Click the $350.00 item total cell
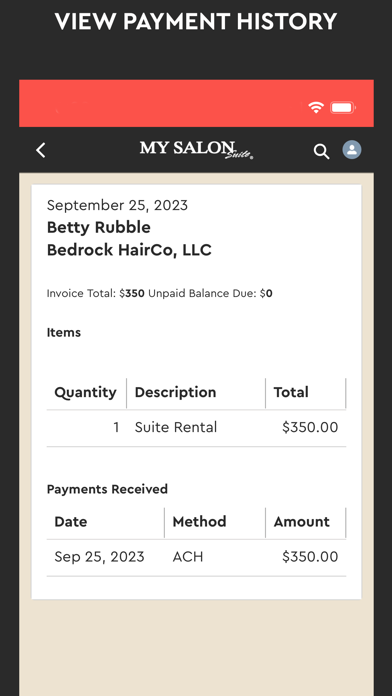The image size is (392, 696). tap(310, 427)
